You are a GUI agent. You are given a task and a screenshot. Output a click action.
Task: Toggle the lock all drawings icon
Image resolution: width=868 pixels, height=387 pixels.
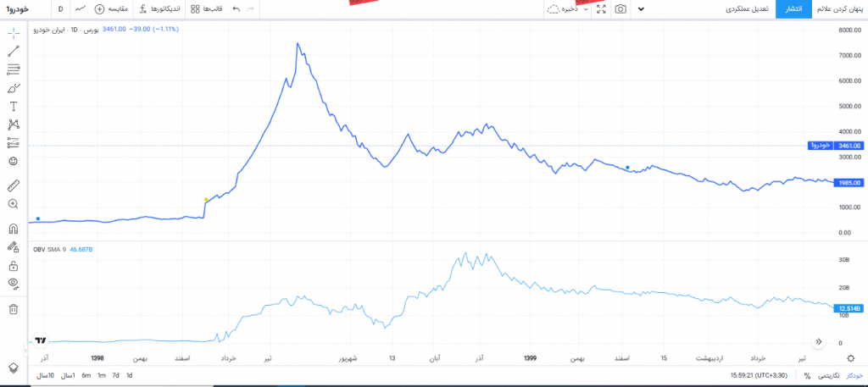point(14,265)
